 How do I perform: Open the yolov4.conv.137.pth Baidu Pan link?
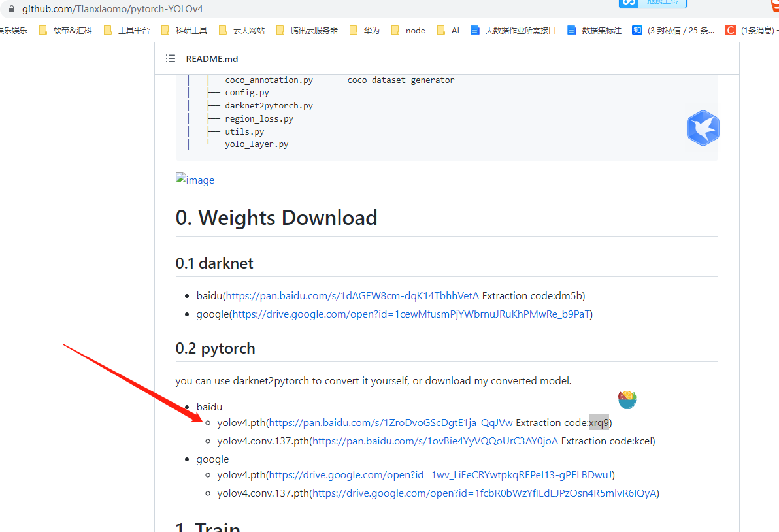pyautogui.click(x=435, y=441)
